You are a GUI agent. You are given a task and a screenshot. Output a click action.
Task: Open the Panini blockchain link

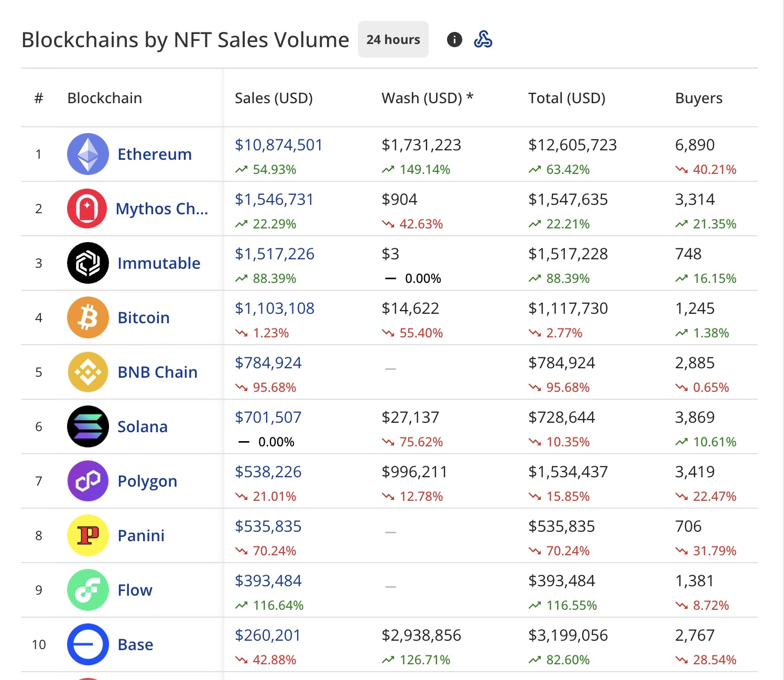pos(141,535)
